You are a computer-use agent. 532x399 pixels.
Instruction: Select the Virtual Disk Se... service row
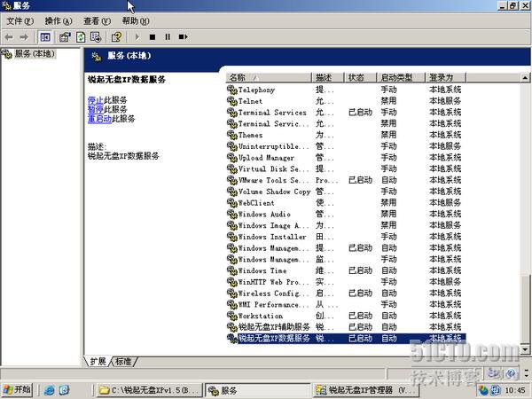pyautogui.click(x=346, y=169)
